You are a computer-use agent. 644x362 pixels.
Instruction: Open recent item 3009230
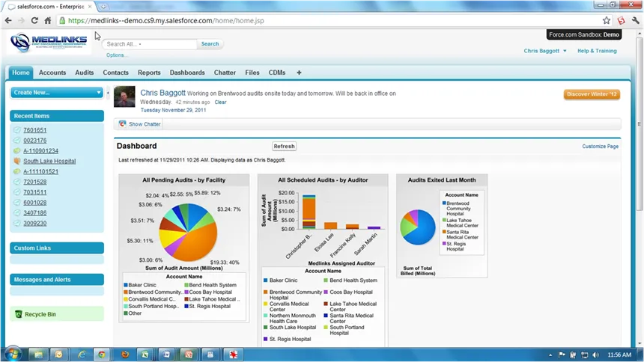click(x=35, y=224)
